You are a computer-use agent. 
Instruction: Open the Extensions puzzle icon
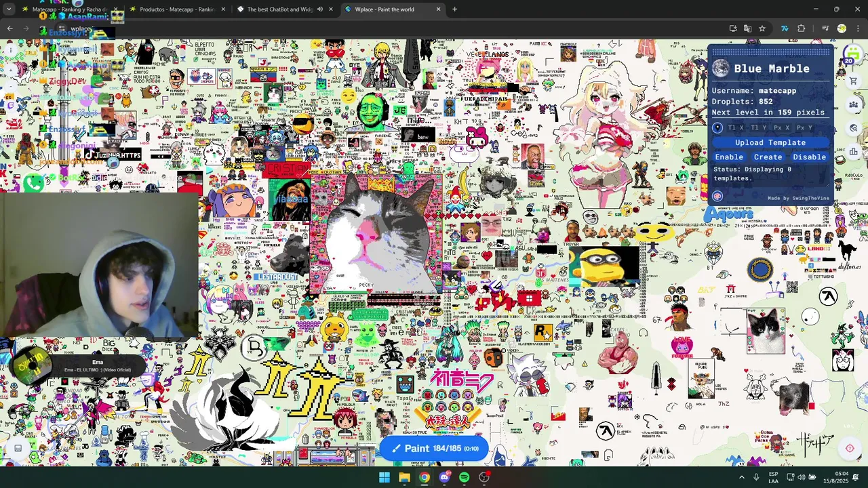click(x=802, y=28)
